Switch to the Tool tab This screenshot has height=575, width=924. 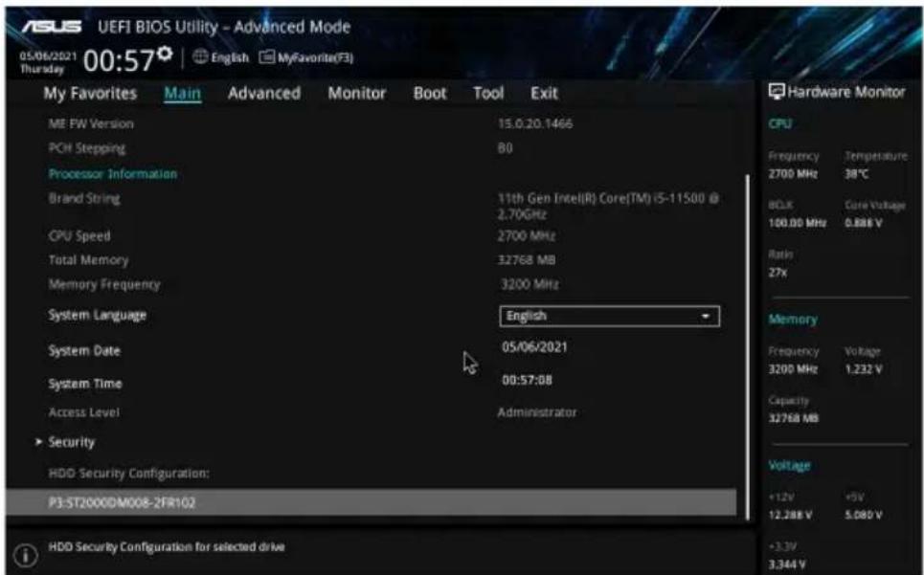tap(488, 93)
